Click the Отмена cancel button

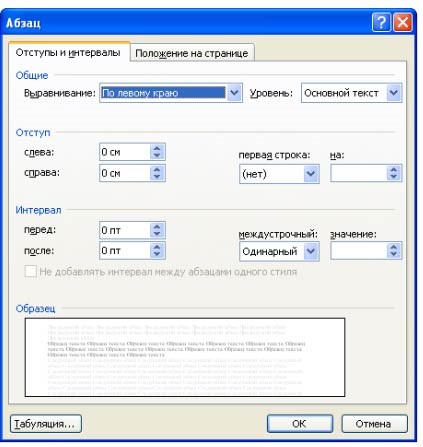click(374, 423)
